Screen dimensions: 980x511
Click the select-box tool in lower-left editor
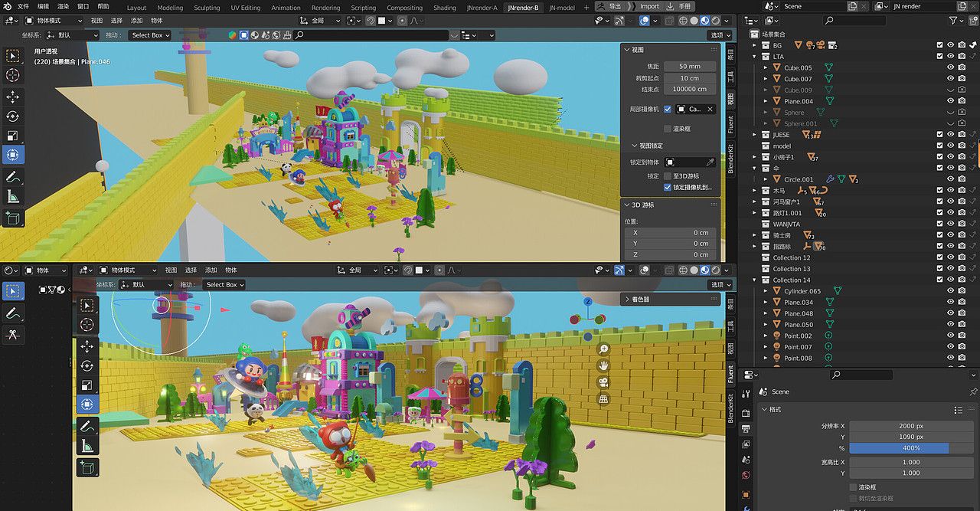tap(13, 291)
